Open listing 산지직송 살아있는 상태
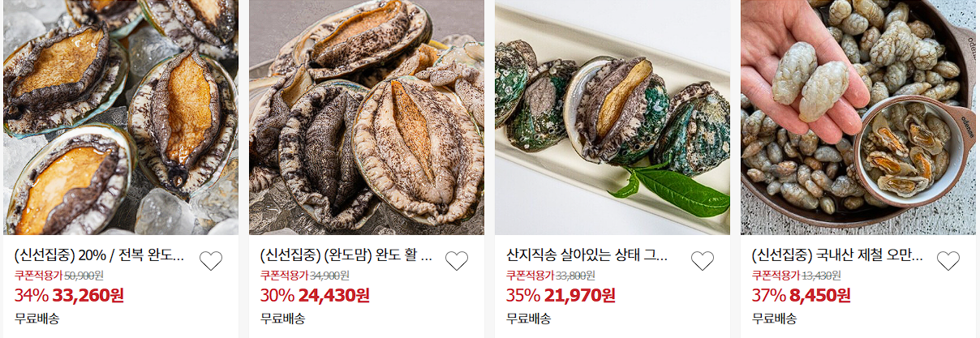This screenshot has height=338, width=980. [x=587, y=257]
